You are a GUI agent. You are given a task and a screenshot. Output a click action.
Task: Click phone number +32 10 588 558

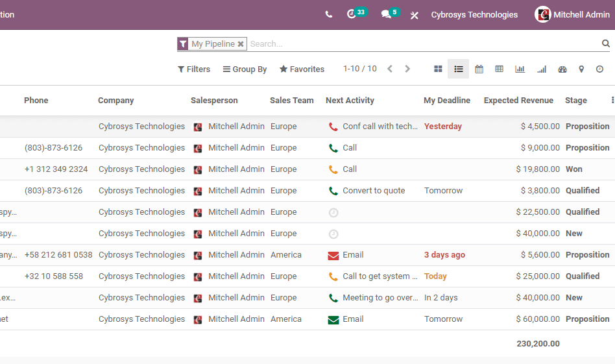point(54,276)
